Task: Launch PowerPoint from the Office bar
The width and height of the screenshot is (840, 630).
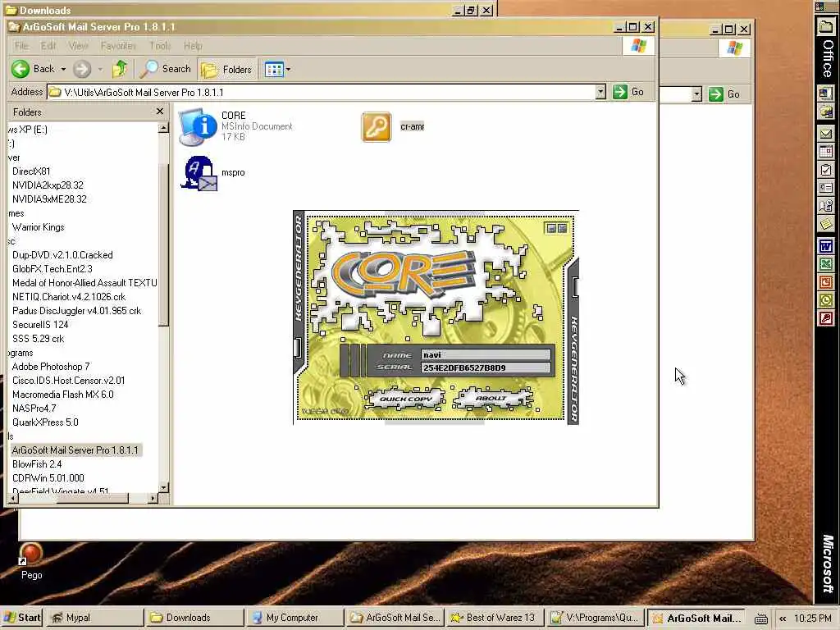Action: 826,282
